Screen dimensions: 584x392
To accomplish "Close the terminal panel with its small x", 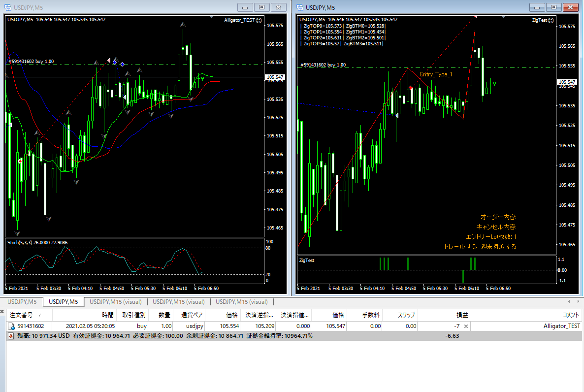I will pyautogui.click(x=2, y=311).
